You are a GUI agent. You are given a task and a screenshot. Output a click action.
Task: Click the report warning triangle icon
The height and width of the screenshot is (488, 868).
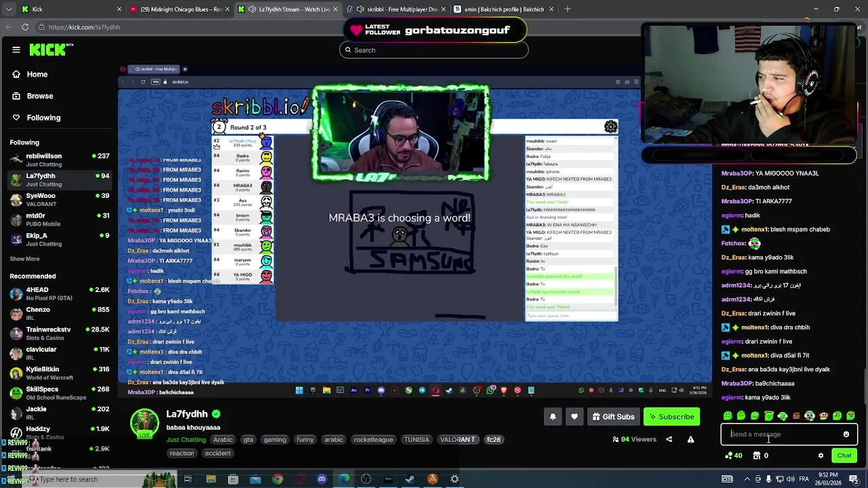tap(690, 439)
